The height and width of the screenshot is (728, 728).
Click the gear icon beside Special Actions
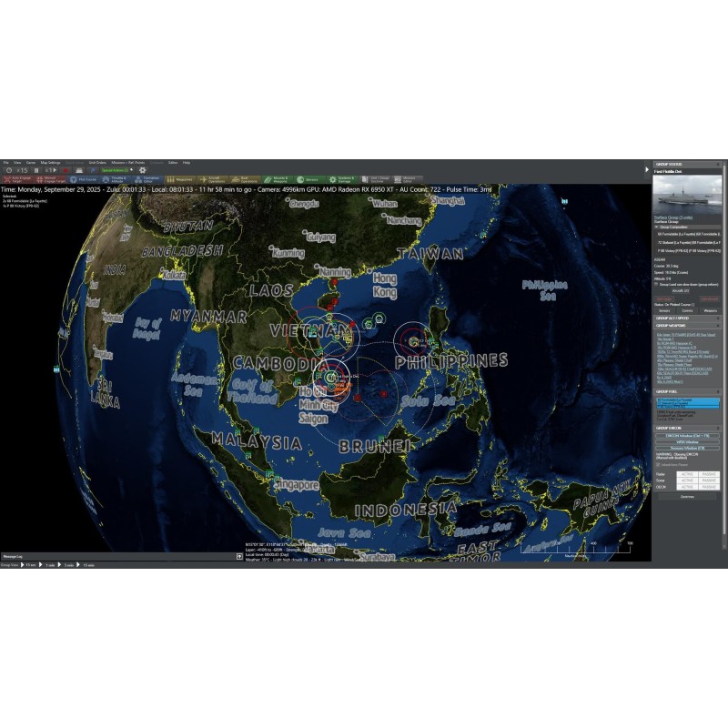[142, 170]
